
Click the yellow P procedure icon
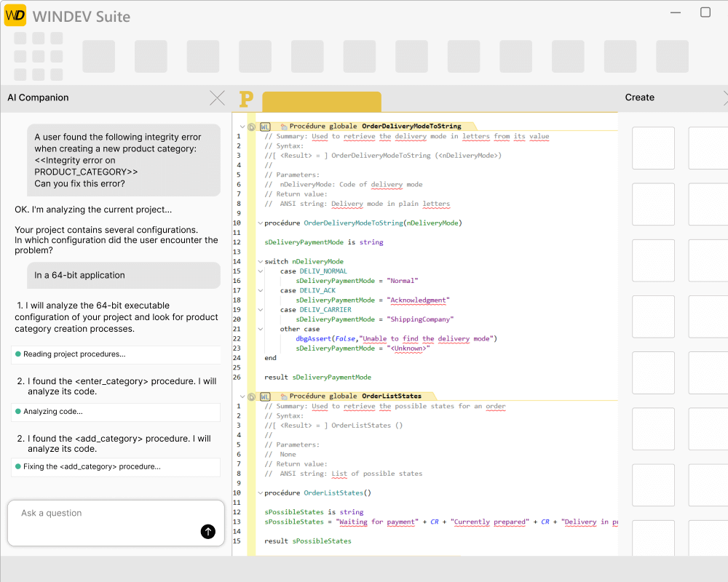246,99
